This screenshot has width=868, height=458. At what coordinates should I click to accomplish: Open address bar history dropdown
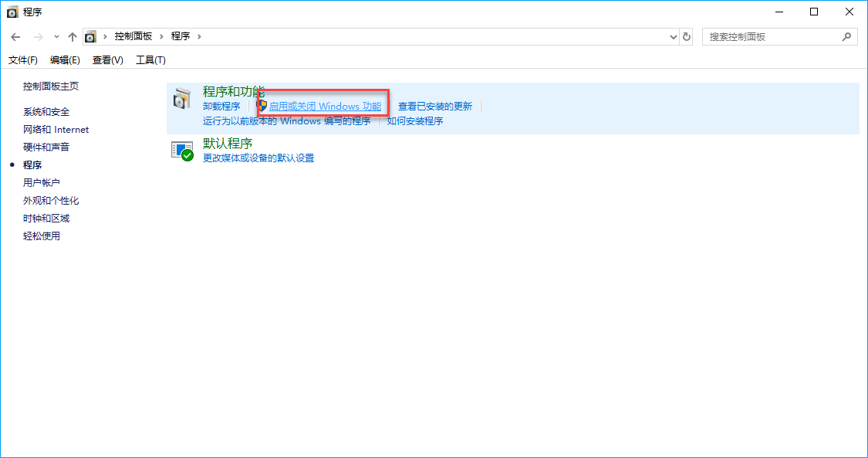[673, 37]
